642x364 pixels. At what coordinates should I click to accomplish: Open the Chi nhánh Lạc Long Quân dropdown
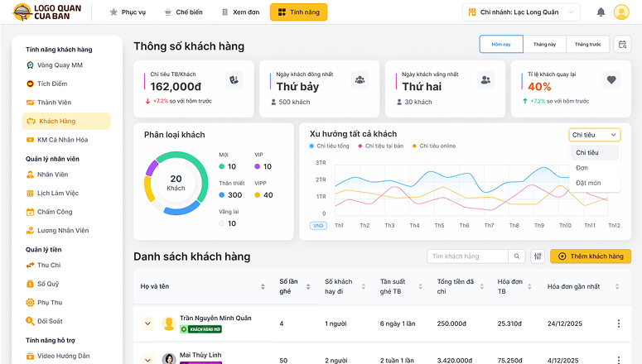pos(533,12)
